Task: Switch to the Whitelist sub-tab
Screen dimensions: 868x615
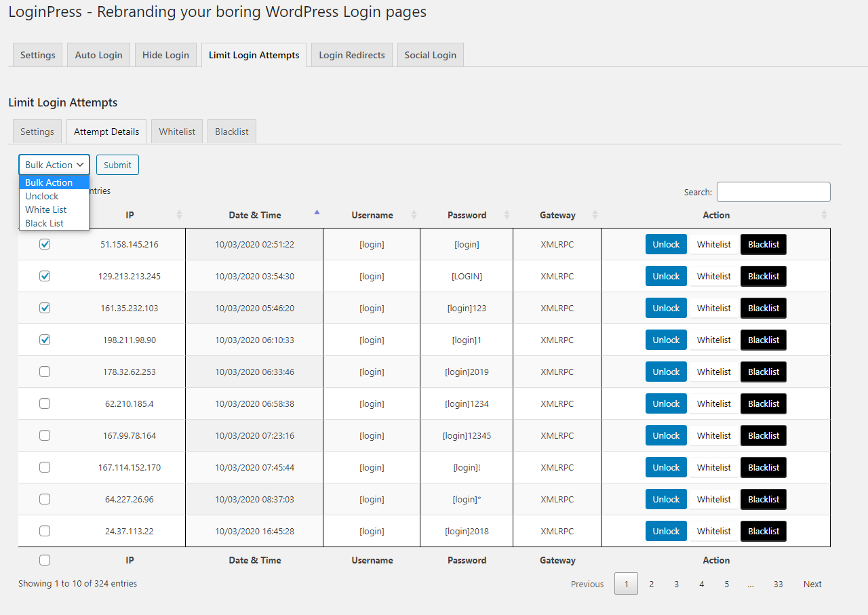Action: tap(177, 132)
